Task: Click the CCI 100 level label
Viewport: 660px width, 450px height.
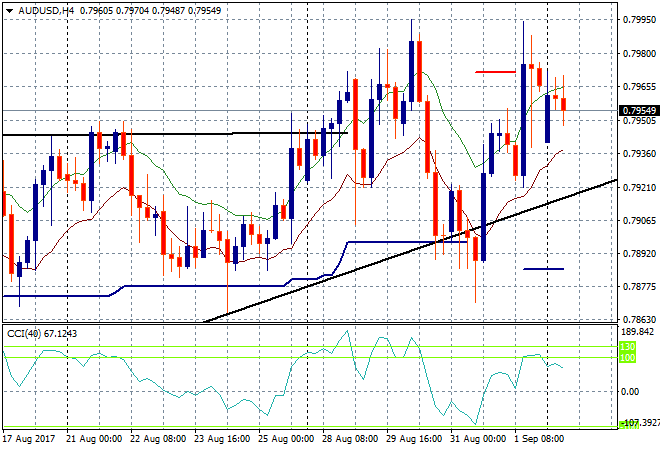Action: tap(627, 358)
